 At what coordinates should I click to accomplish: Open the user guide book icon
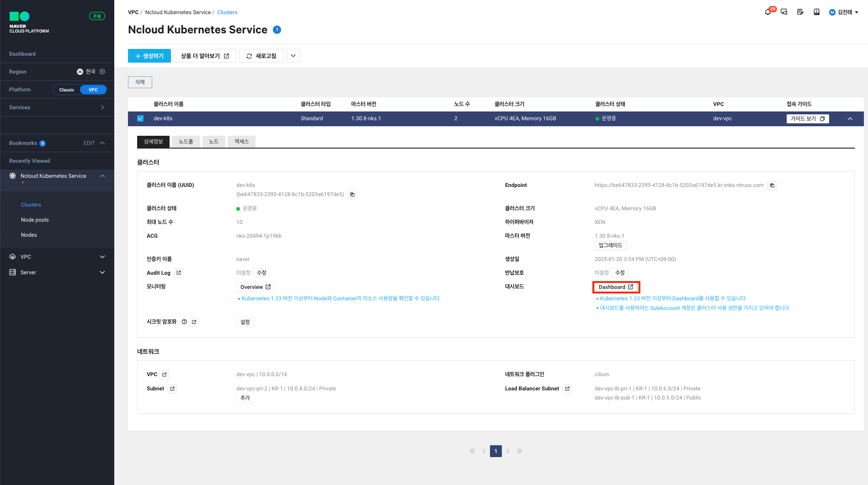816,12
